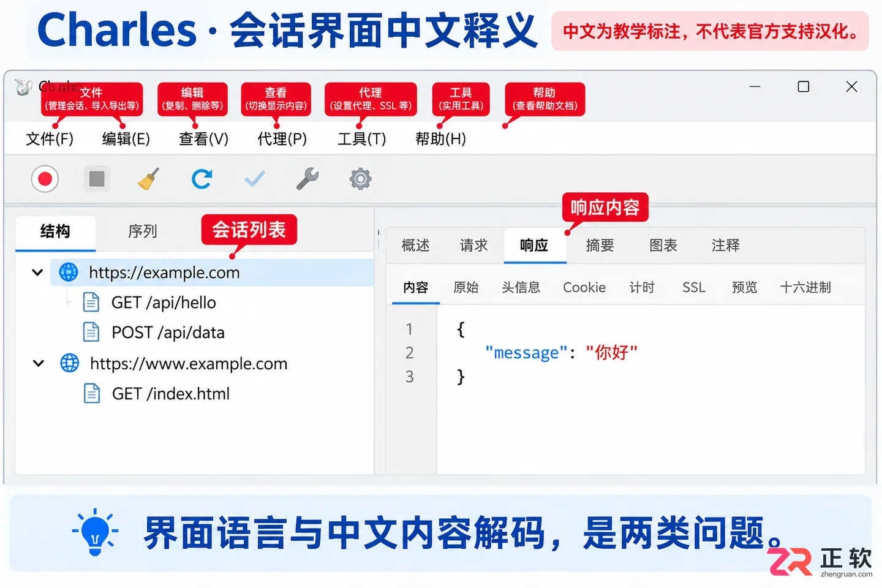Show the SSL sub-tab
Image resolution: width=882 pixels, height=588 pixels.
pyautogui.click(x=694, y=287)
